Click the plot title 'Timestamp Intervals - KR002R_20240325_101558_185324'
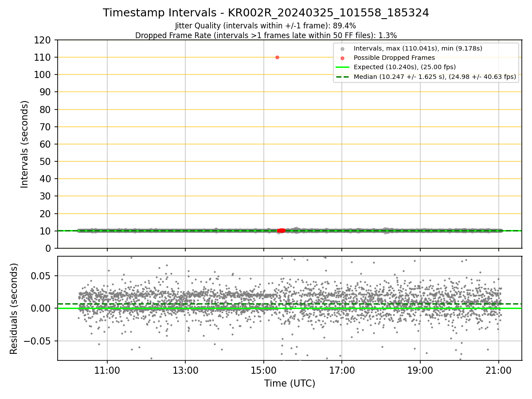532x399 pixels. pos(266,13)
